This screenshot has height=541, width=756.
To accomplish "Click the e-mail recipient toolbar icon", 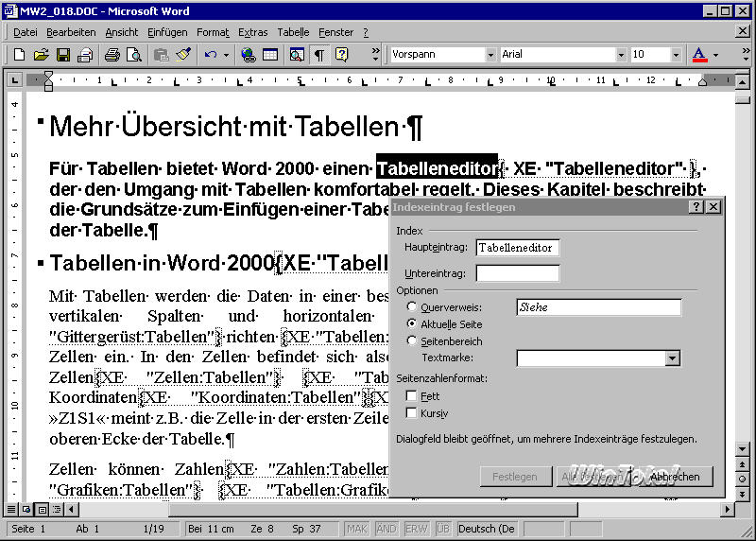I will coord(85,55).
